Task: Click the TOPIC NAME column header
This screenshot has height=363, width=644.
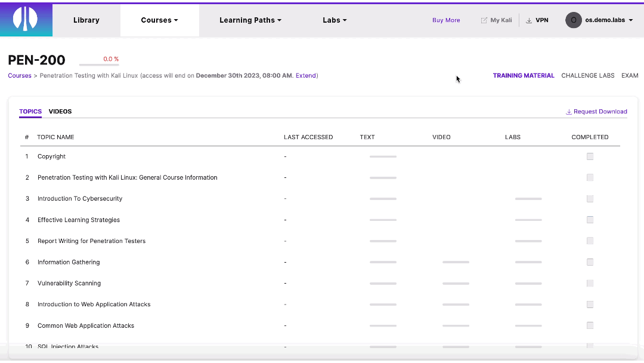Action: pyautogui.click(x=55, y=137)
